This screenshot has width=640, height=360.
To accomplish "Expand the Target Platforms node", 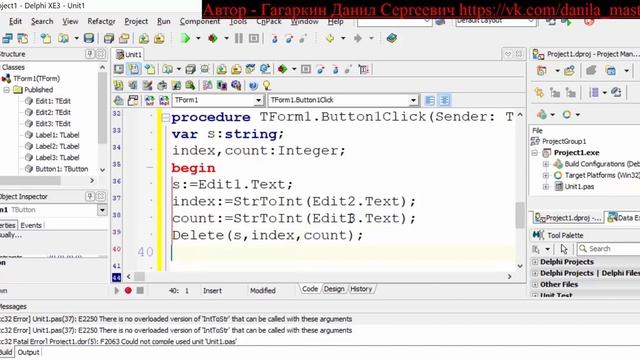I will pyautogui.click(x=546, y=176).
